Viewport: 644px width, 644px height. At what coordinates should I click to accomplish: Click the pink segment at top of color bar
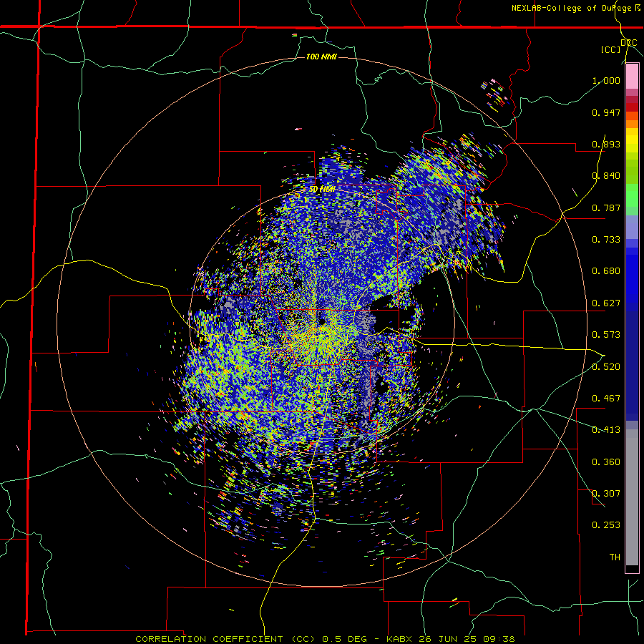pos(632,77)
